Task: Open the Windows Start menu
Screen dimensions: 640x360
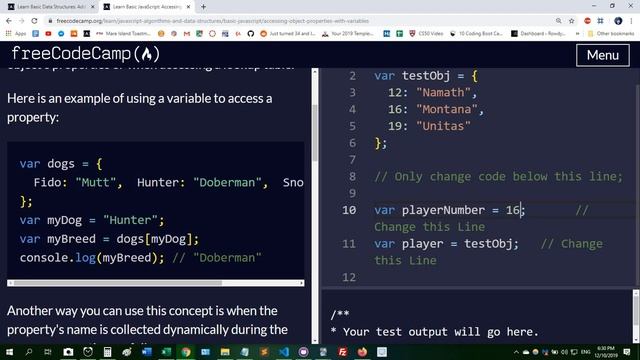Action: pyautogui.click(x=9, y=352)
